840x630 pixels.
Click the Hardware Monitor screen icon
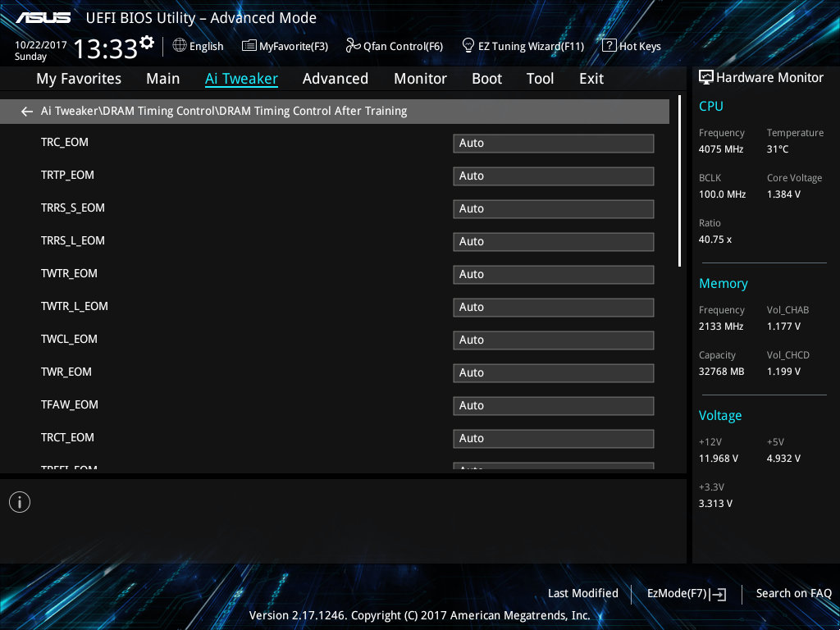point(706,78)
